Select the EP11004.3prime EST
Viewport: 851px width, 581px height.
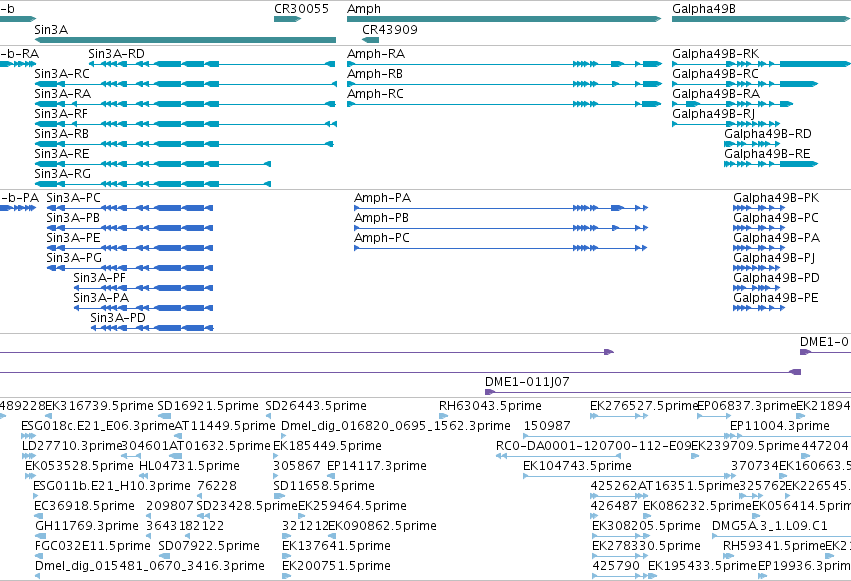[x=791, y=436]
